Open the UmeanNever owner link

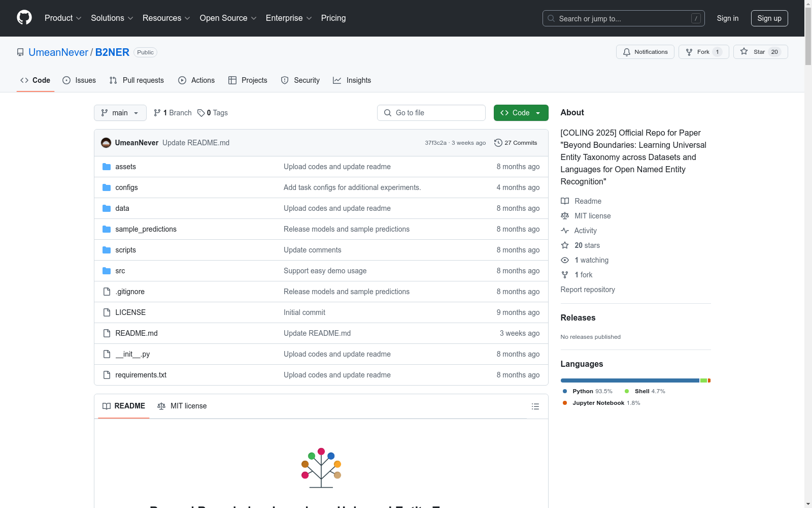coord(58,52)
